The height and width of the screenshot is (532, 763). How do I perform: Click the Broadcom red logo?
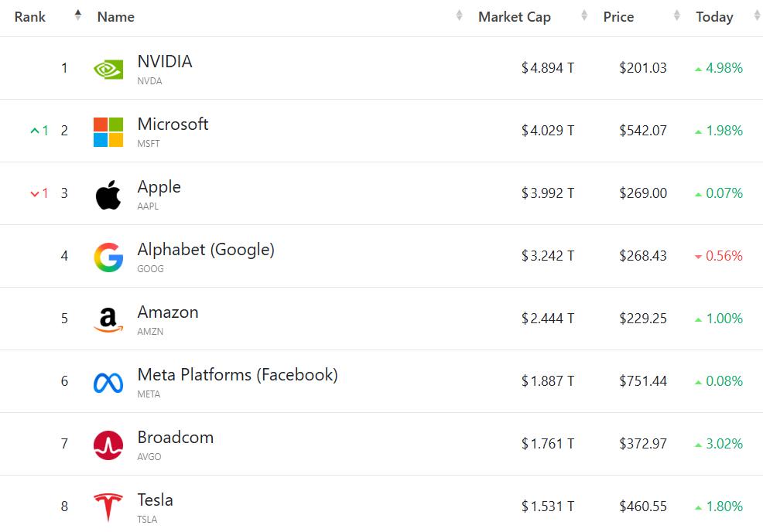point(108,445)
